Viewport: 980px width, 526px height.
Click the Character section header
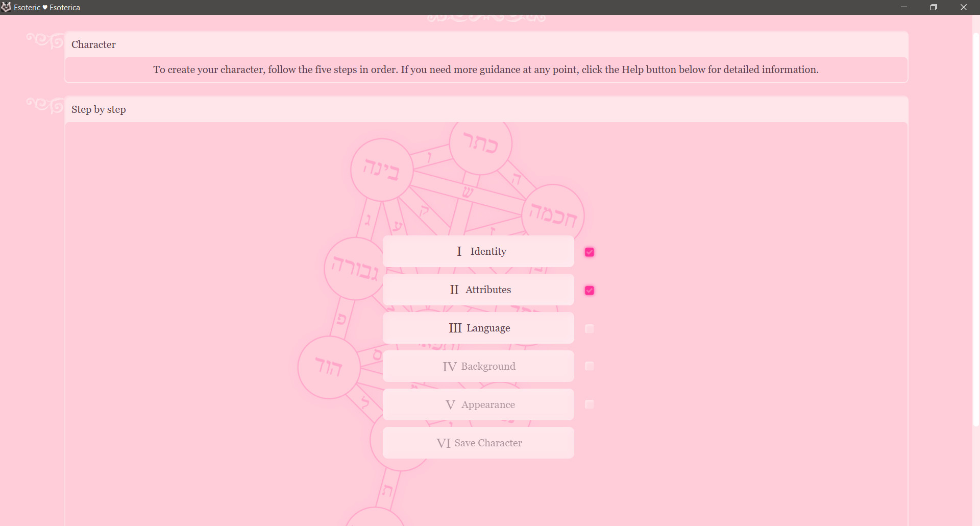point(486,44)
